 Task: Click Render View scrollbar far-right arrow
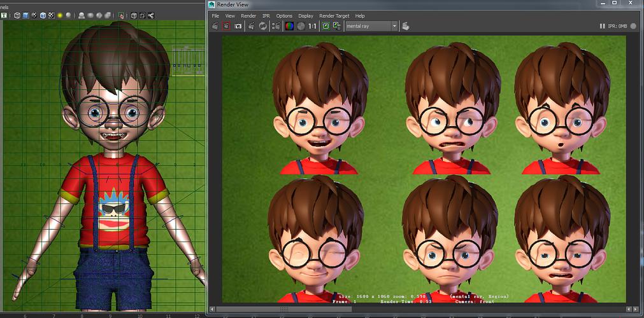tap(636, 309)
